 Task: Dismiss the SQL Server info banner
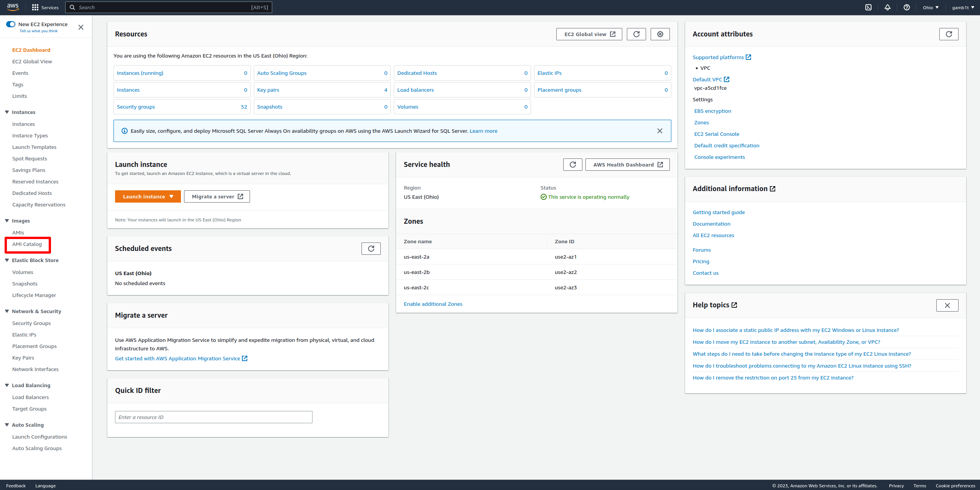point(660,131)
